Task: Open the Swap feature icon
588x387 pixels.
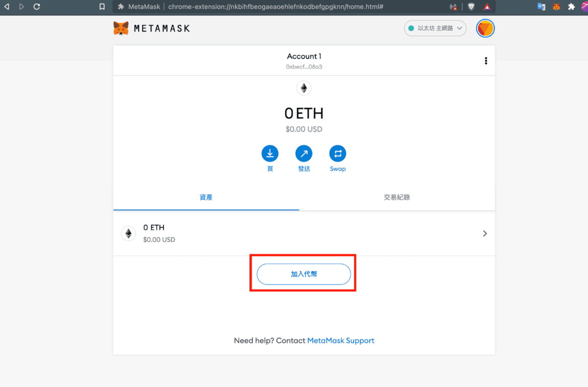Action: pyautogui.click(x=338, y=154)
